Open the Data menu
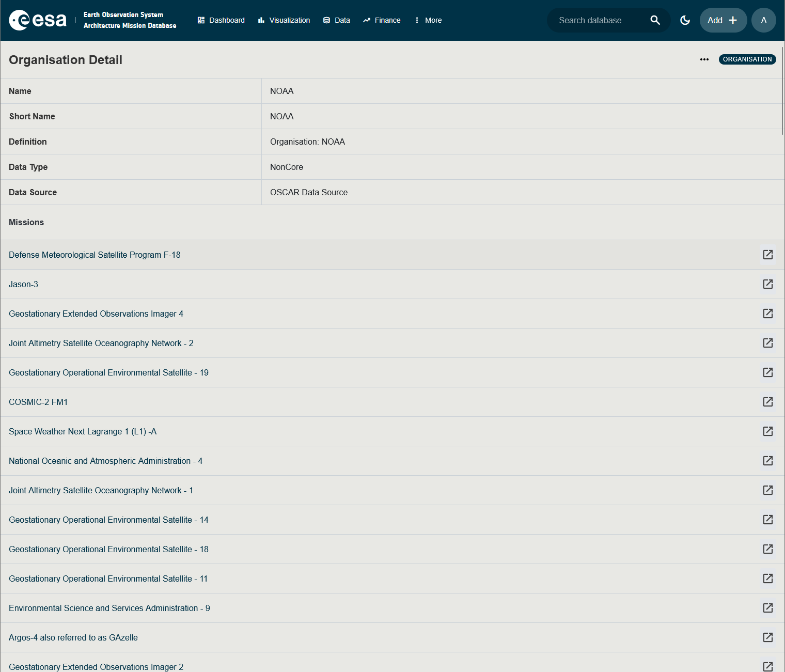 [x=337, y=20]
